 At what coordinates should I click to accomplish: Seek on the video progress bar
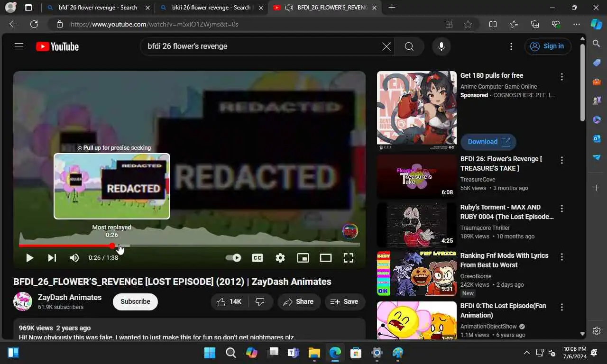pos(189,246)
